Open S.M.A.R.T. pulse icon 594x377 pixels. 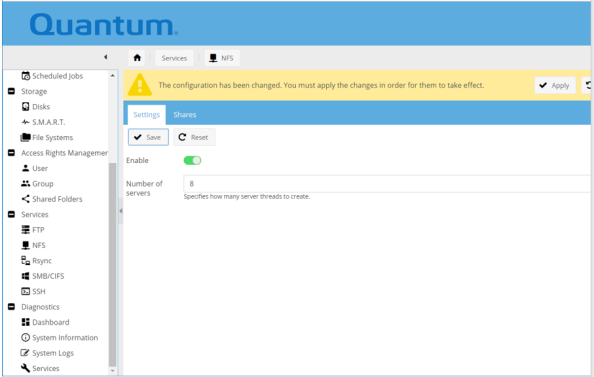(25, 122)
